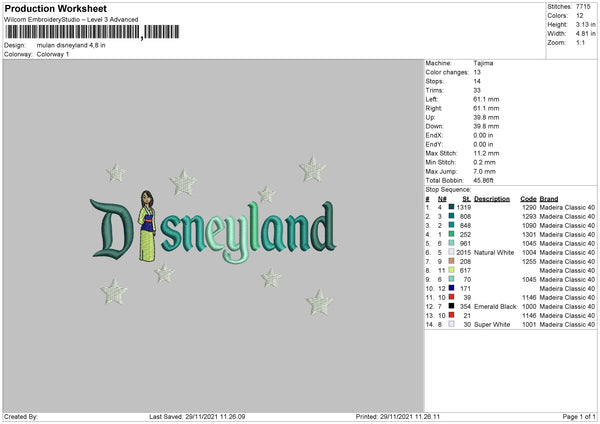The image size is (600, 424).
Task: Select the EndY value 0.00 in
Action: 483,144
